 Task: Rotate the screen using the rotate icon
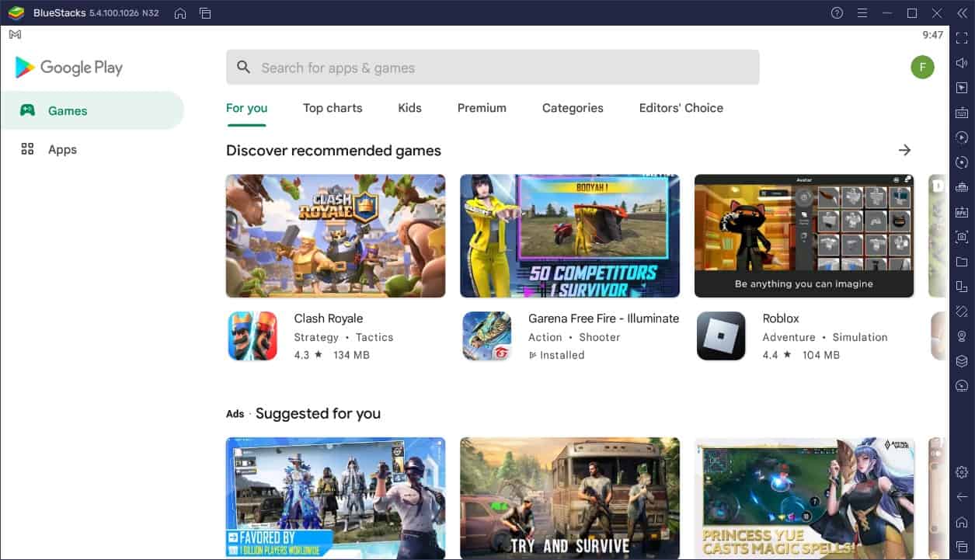[x=962, y=311]
